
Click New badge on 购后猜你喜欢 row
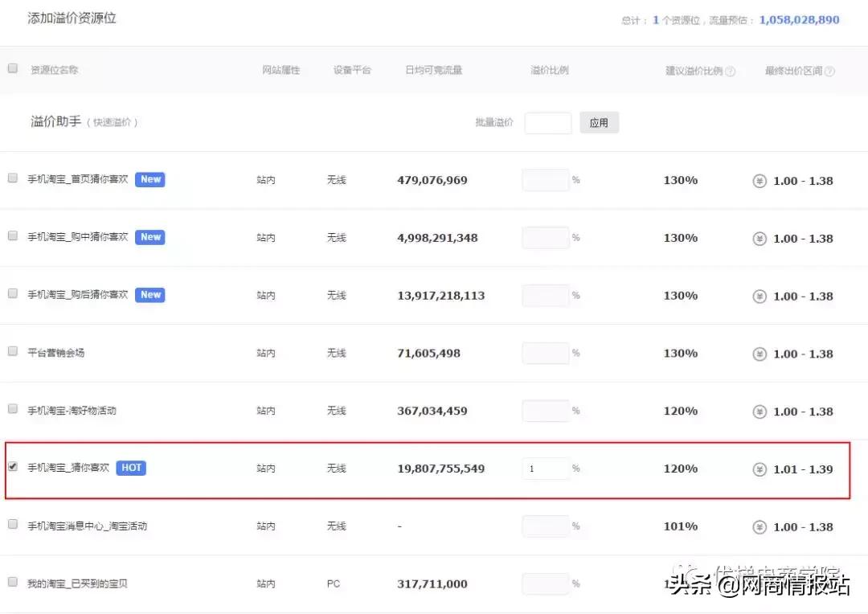pos(150,295)
